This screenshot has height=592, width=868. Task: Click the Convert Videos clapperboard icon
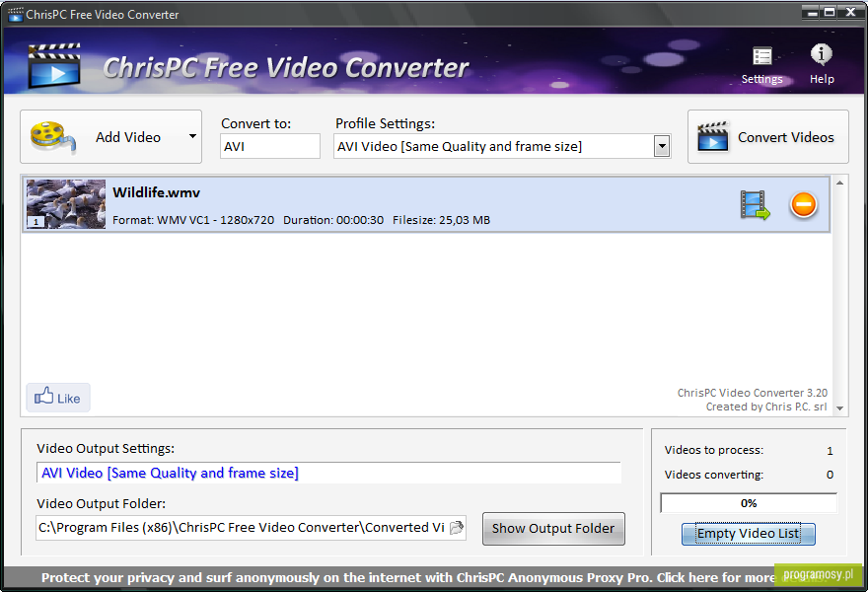(713, 136)
